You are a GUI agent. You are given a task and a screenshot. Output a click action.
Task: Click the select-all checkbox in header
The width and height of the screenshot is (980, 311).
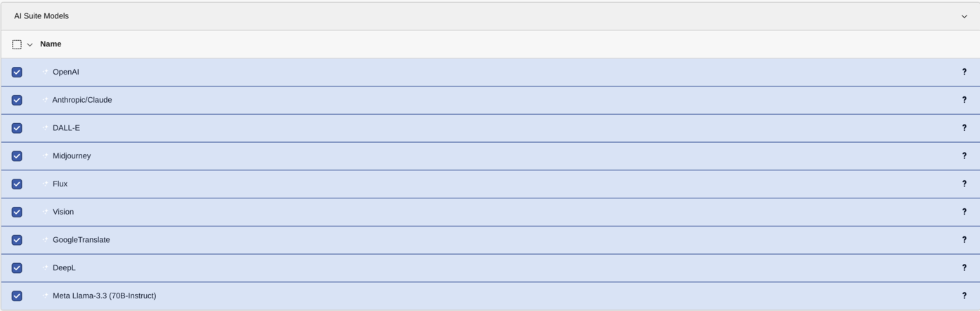(x=17, y=44)
